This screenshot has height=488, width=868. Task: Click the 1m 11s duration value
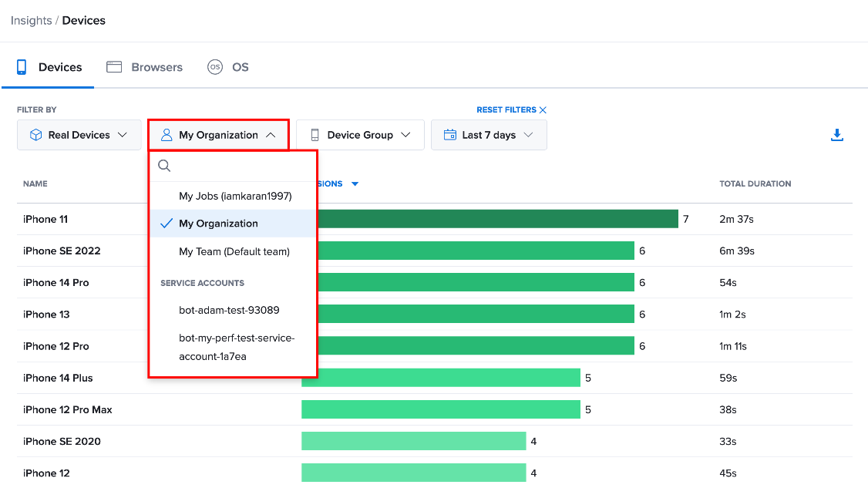click(733, 346)
